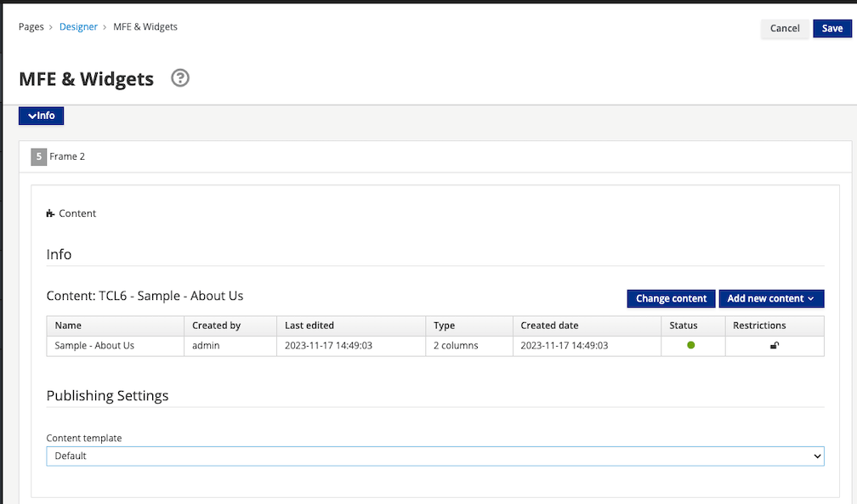The image size is (857, 504).
Task: Click the Name column header
Action: [68, 326]
